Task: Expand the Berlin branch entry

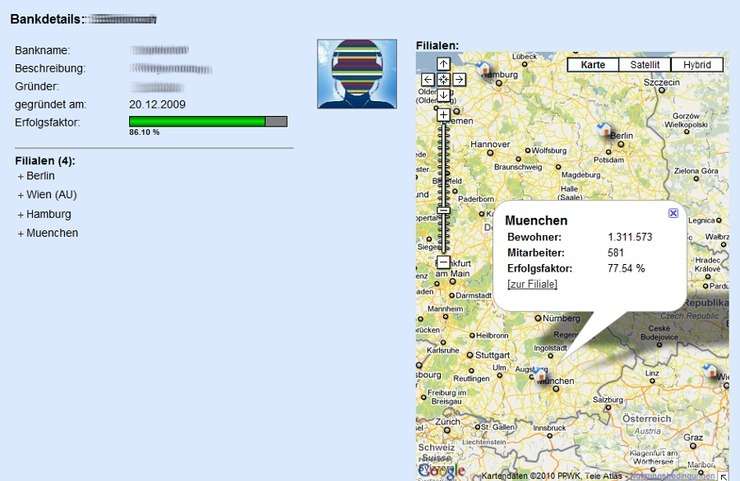Action: click(36, 176)
